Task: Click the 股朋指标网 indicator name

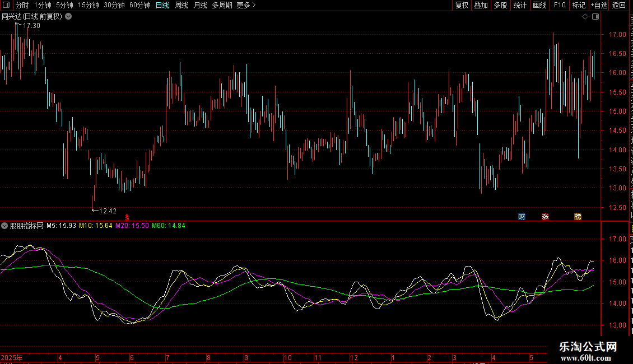Action: click(27, 226)
